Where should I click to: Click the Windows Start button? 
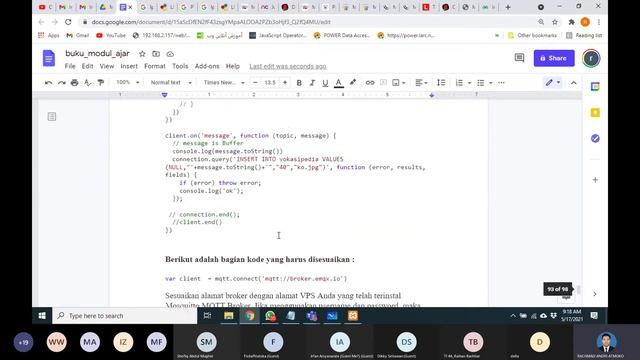pyautogui.click(x=42, y=316)
